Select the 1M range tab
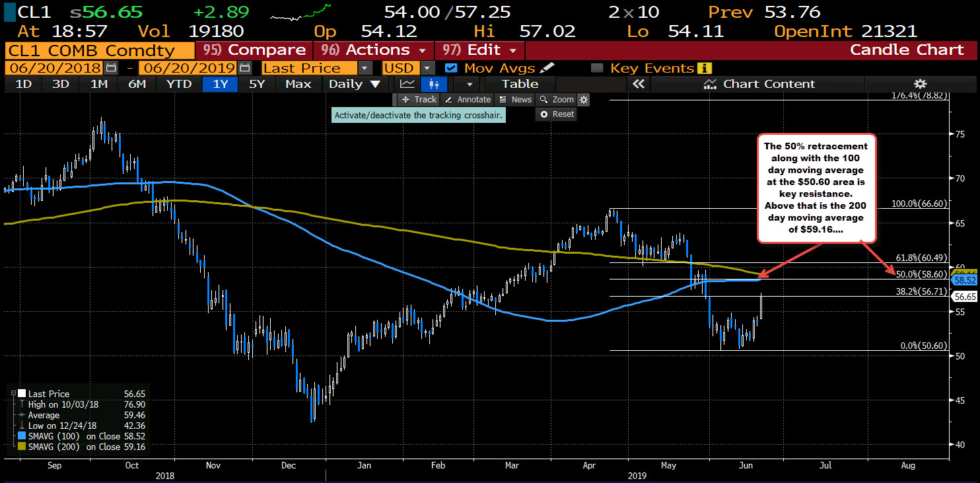980x483 pixels. pyautogui.click(x=99, y=84)
